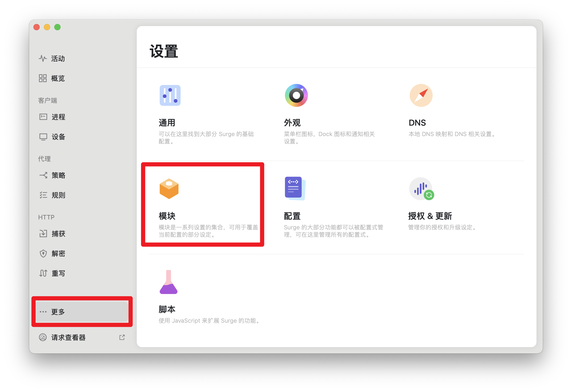Open the 通用 general settings slider icon

pyautogui.click(x=170, y=95)
